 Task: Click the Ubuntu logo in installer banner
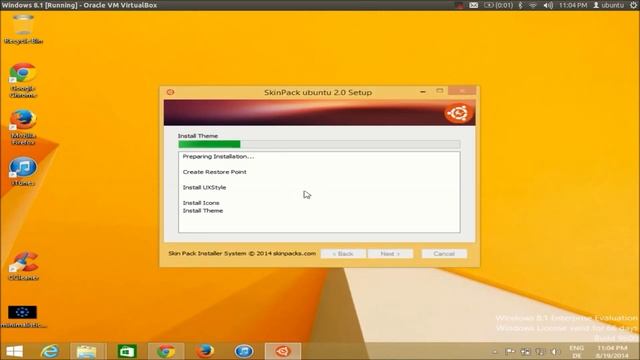pos(458,113)
